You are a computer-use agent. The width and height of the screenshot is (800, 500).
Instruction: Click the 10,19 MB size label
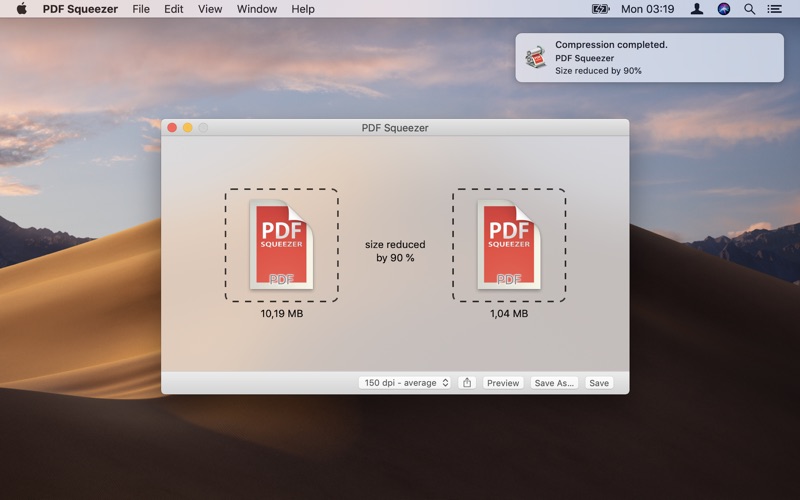click(282, 313)
